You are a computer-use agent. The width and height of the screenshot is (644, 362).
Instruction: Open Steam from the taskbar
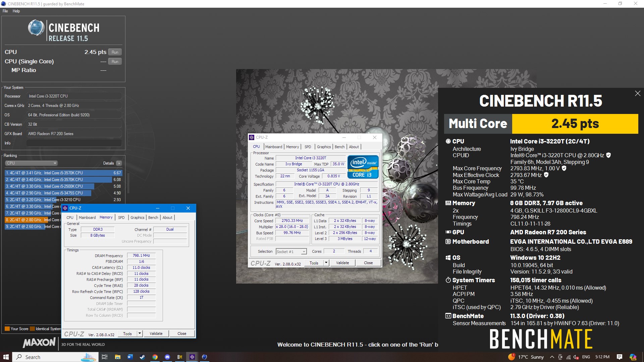142,357
